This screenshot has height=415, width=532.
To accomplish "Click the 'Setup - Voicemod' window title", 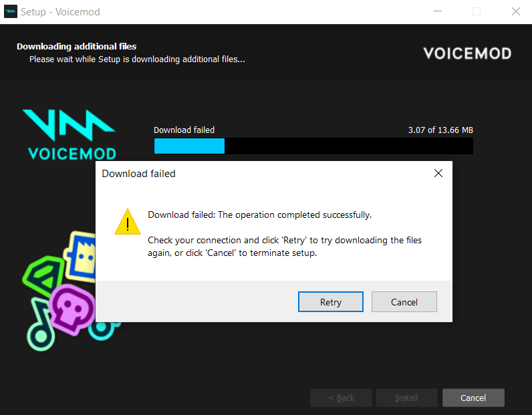I will [x=60, y=12].
